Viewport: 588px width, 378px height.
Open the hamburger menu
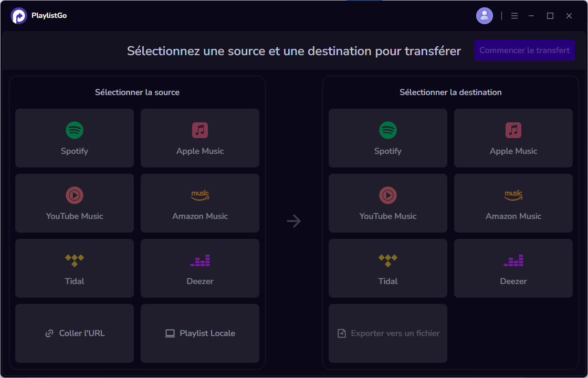pyautogui.click(x=514, y=15)
